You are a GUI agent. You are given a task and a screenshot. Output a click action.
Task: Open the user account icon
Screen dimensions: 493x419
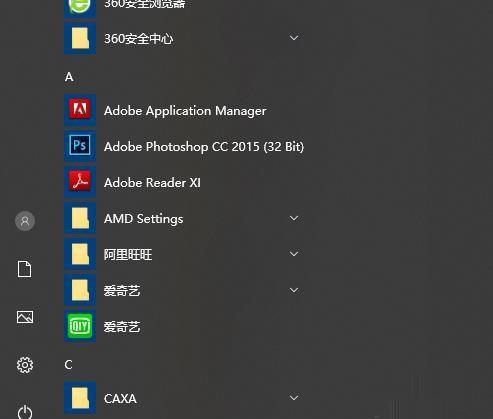click(x=25, y=221)
